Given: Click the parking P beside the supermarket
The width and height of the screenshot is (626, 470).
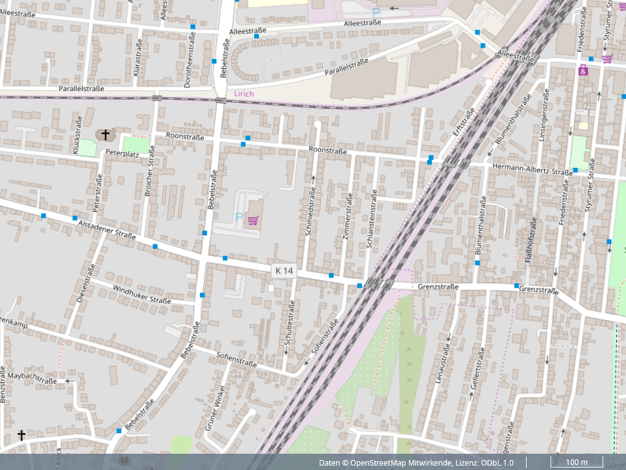Looking at the screenshot, I should pos(238,217).
